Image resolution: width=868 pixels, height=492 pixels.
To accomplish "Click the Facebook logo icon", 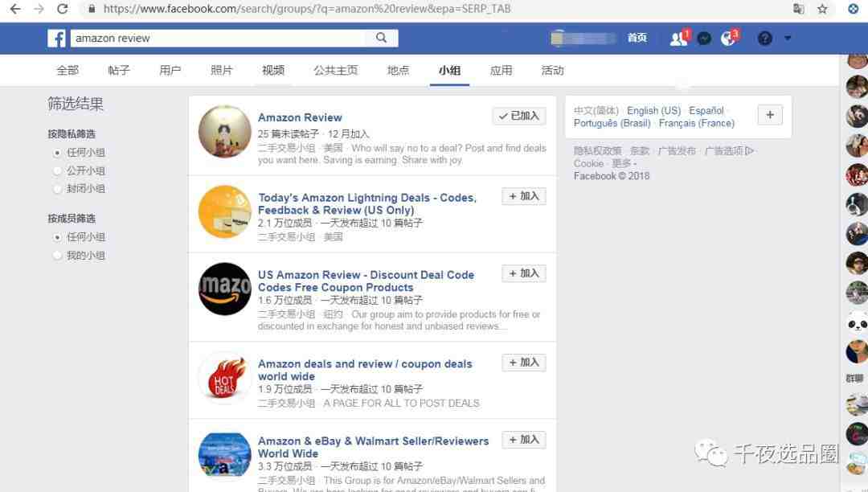I will (56, 39).
